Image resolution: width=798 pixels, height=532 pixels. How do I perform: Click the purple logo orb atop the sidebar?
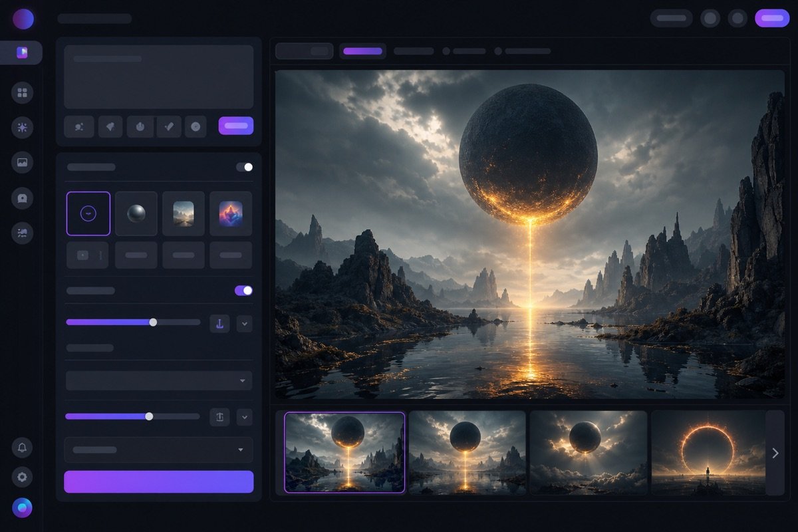coord(23,19)
